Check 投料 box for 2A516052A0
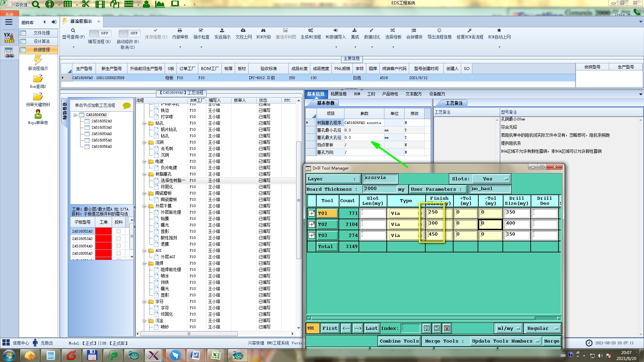Screen dimensions: 644x362 pyautogui.click(x=118, y=231)
